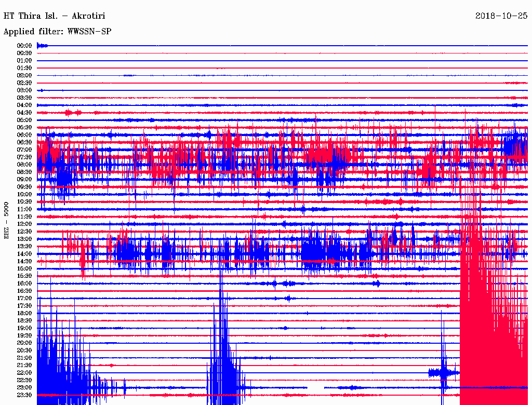Click the 08:00 time label
The width and height of the screenshot is (532, 405).
24,165
